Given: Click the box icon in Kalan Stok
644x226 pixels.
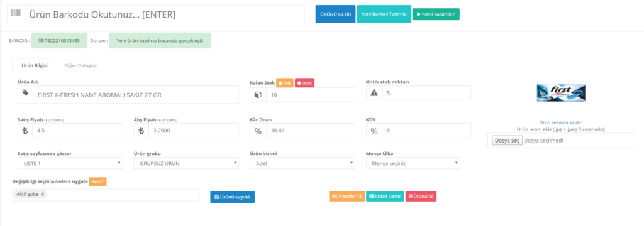Looking at the screenshot, I should (x=258, y=94).
